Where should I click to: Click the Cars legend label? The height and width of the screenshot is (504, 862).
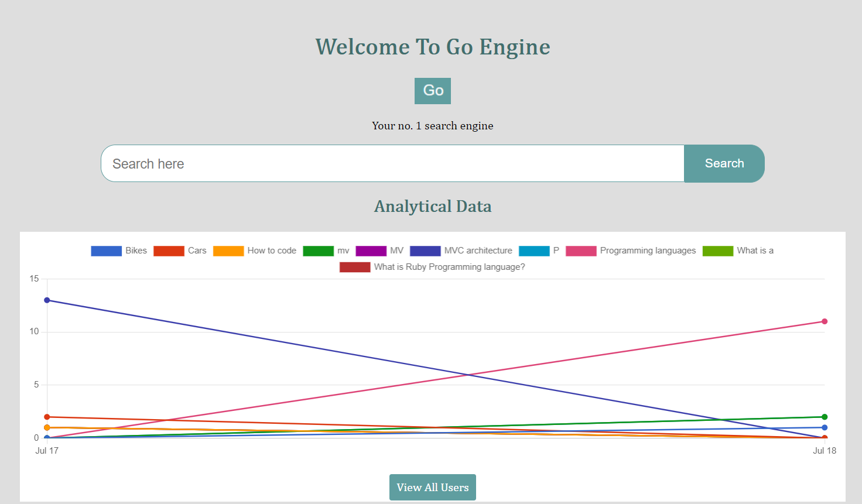point(197,251)
